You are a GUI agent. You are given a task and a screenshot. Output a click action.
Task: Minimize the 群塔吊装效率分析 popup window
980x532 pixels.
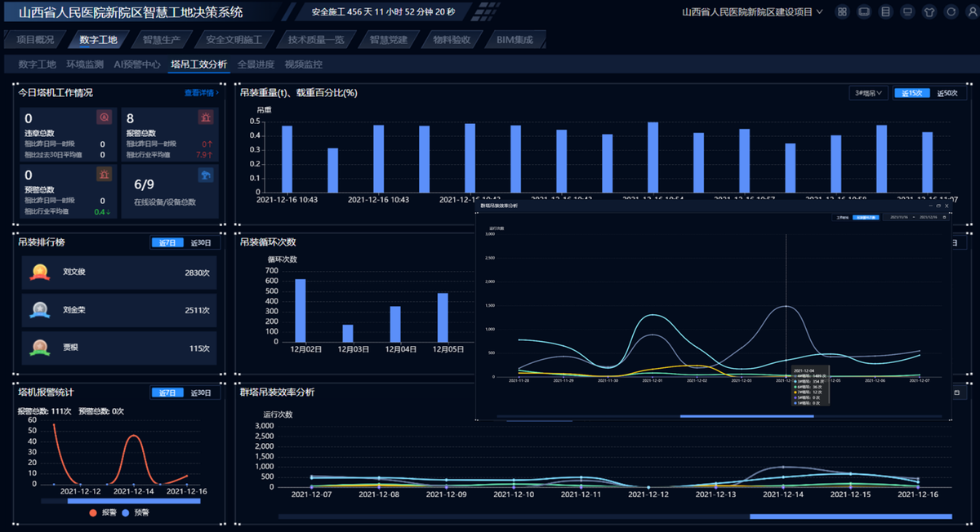coord(931,206)
